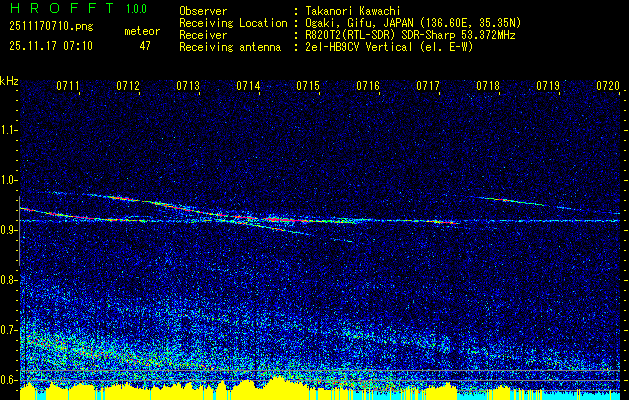Click the meteor count value 47
This screenshot has width=629, height=400.
pos(145,46)
